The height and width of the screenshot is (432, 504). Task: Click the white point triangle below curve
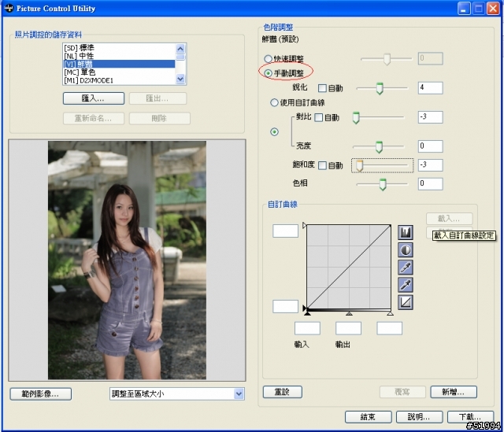pyautogui.click(x=391, y=313)
